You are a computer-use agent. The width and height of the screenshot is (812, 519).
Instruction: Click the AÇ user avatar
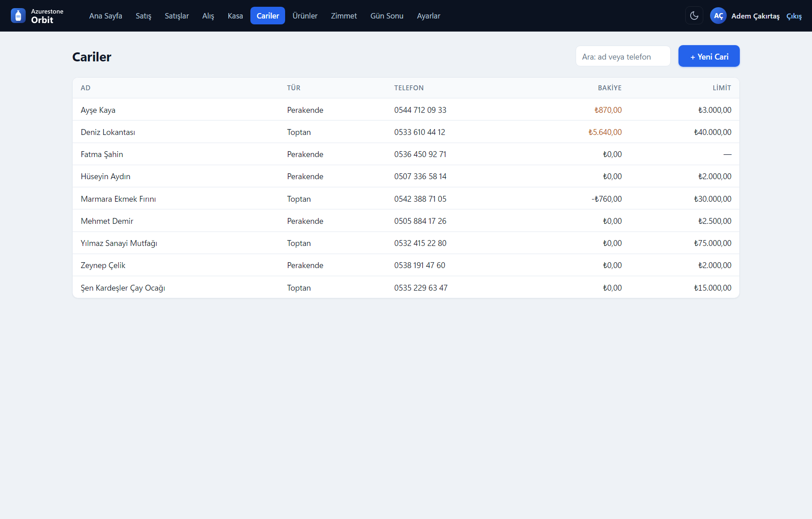coord(718,16)
